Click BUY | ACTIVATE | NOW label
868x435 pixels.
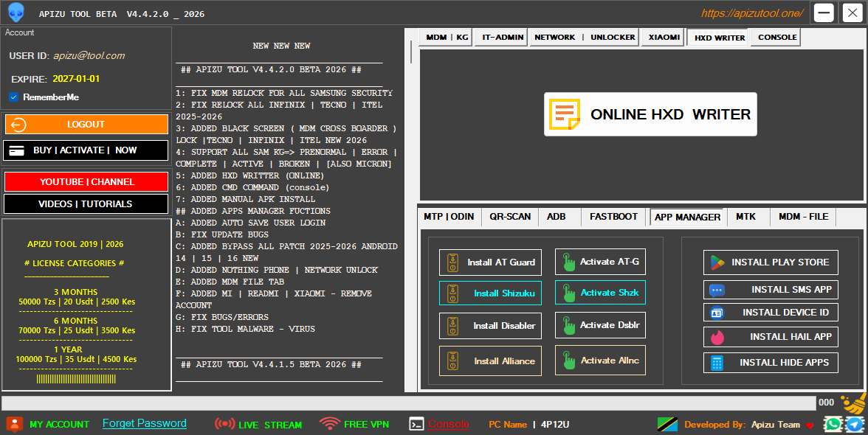tap(85, 150)
